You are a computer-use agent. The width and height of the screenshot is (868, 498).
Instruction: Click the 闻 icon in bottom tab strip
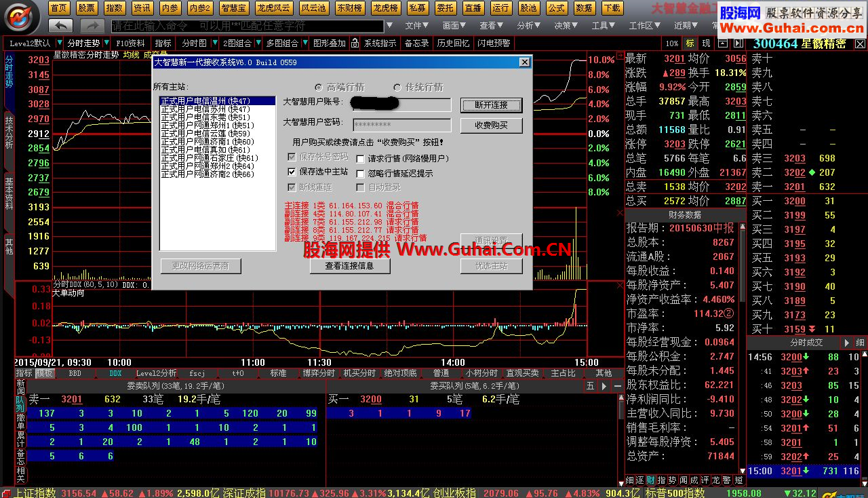pyautogui.click(x=684, y=480)
